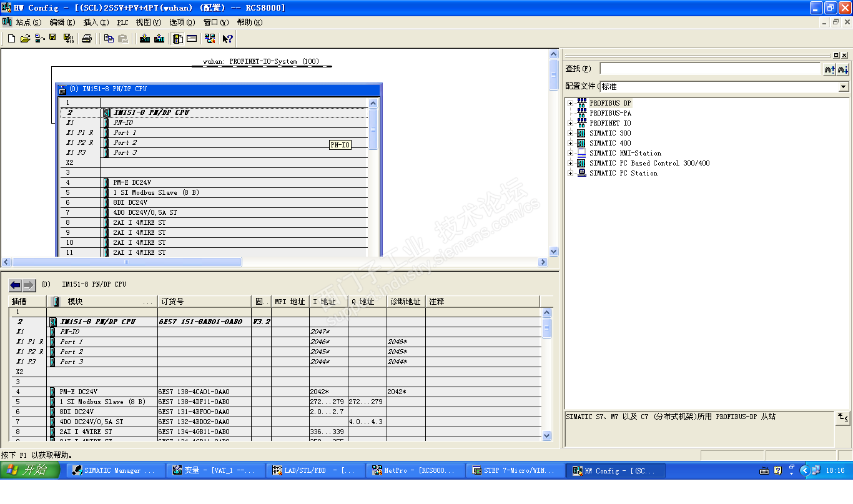Copy the selection using the toolbar copy icon
Viewport: 853px width, 504px height.
[x=109, y=39]
